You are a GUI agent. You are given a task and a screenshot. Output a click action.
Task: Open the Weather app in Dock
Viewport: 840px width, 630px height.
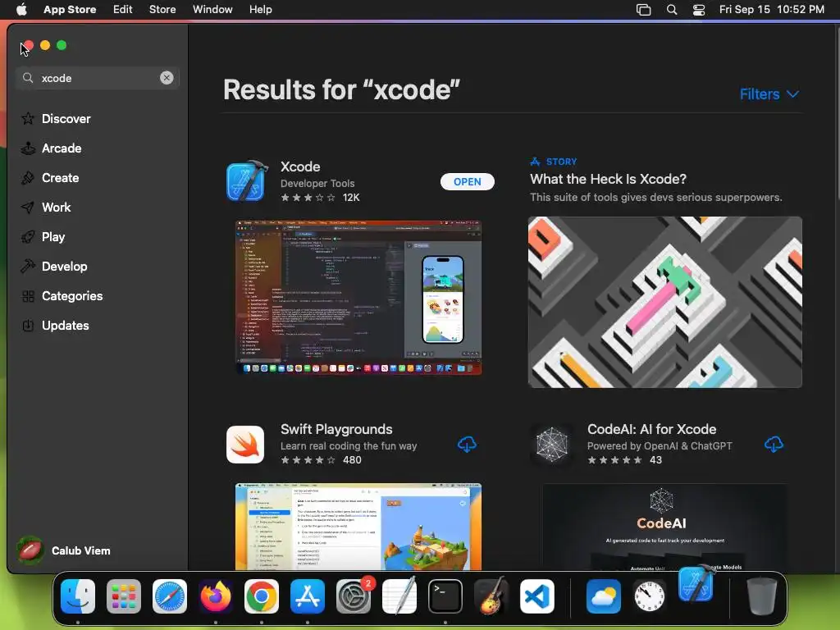coord(604,596)
